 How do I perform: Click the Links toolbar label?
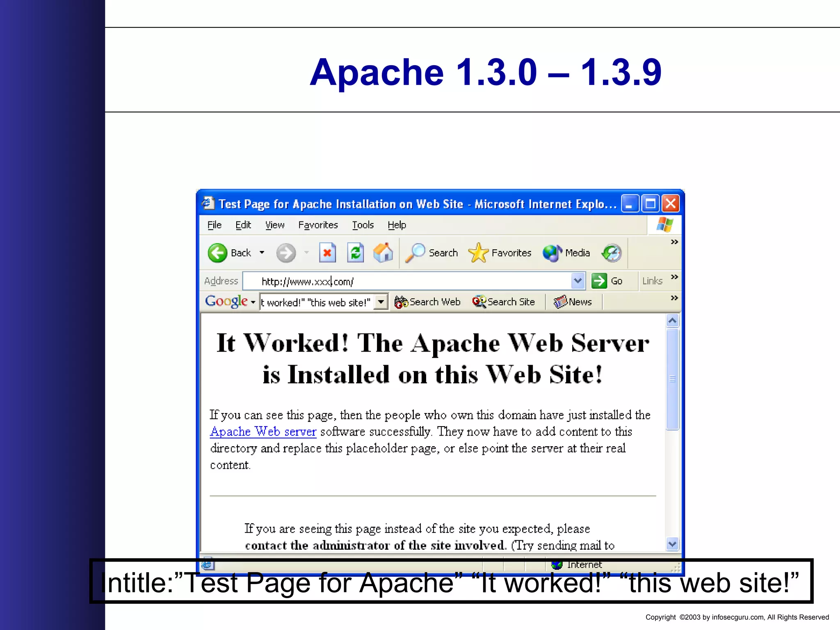coord(652,281)
